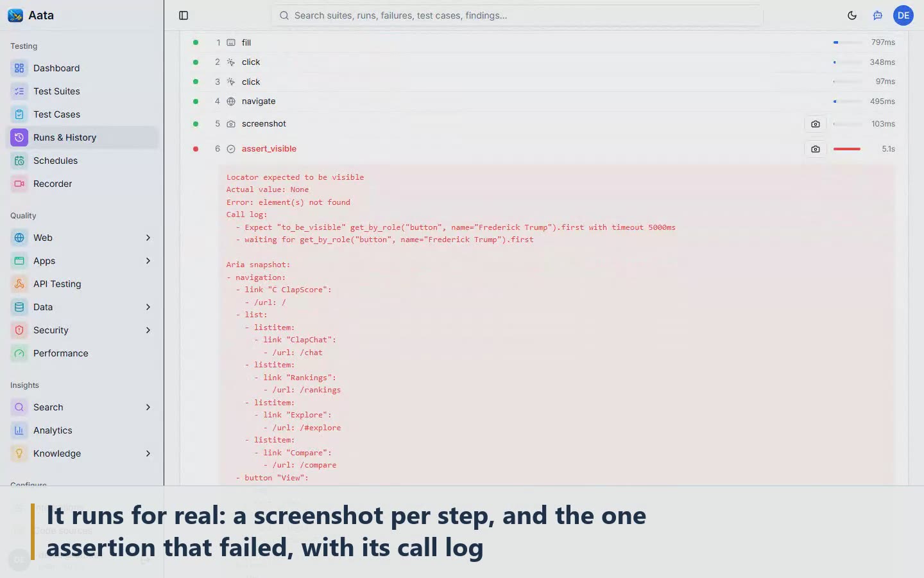Select step 1 fill row
Screen dimensions: 924x578
point(544,42)
